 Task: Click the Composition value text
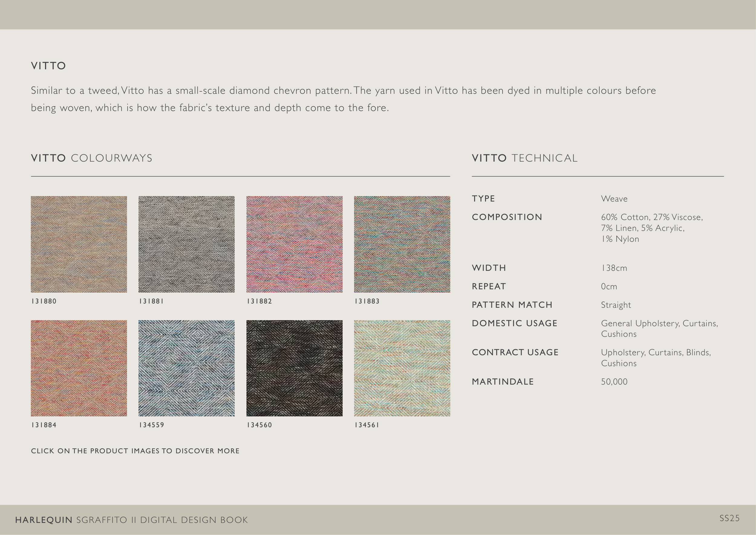[x=651, y=228]
